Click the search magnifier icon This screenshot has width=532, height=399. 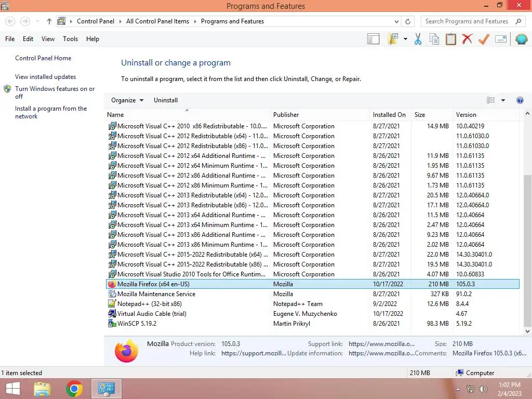(x=518, y=21)
